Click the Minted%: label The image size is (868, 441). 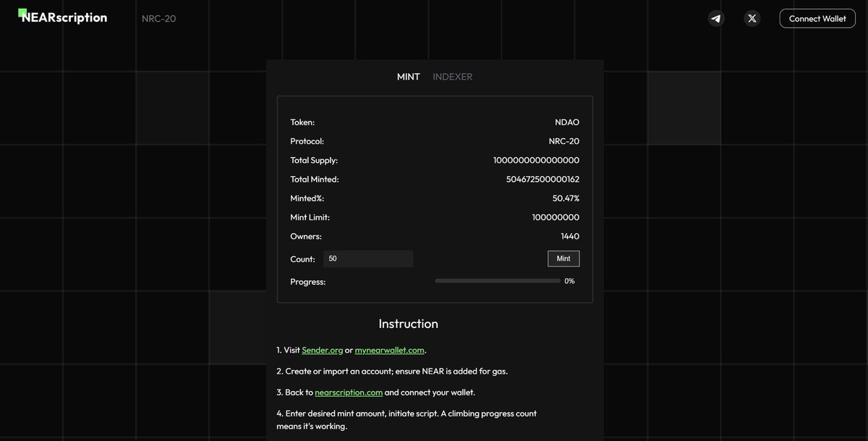pos(307,198)
